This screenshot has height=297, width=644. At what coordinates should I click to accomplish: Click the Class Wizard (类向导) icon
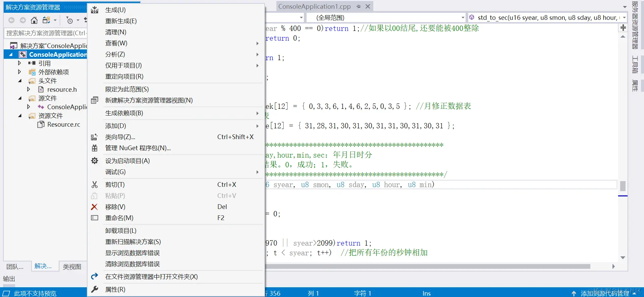coord(94,137)
